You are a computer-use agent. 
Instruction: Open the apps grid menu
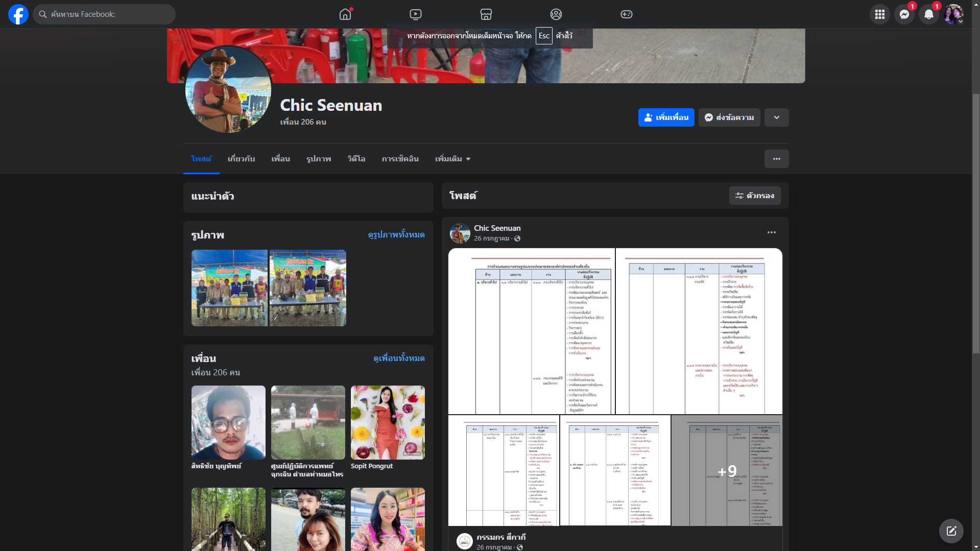(880, 14)
